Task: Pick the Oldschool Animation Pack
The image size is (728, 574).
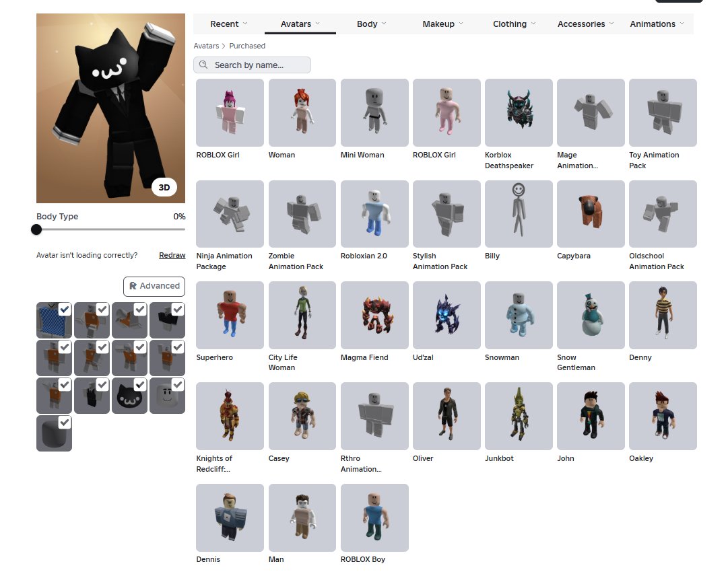Action: click(663, 214)
